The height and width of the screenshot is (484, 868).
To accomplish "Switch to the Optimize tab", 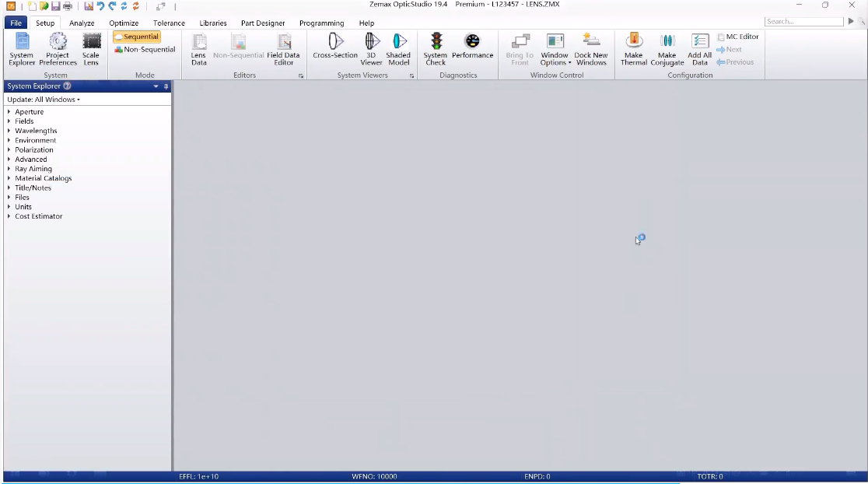I will pyautogui.click(x=124, y=23).
